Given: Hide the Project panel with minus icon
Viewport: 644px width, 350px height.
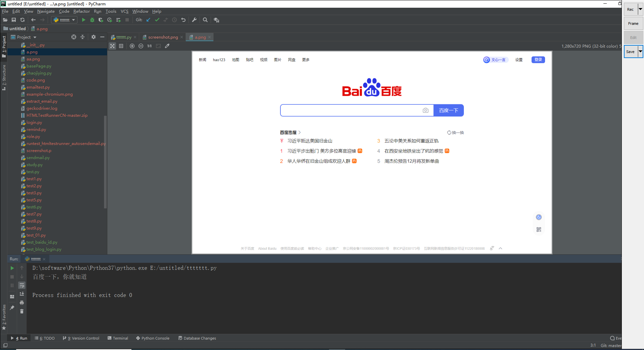Looking at the screenshot, I should pos(102,37).
